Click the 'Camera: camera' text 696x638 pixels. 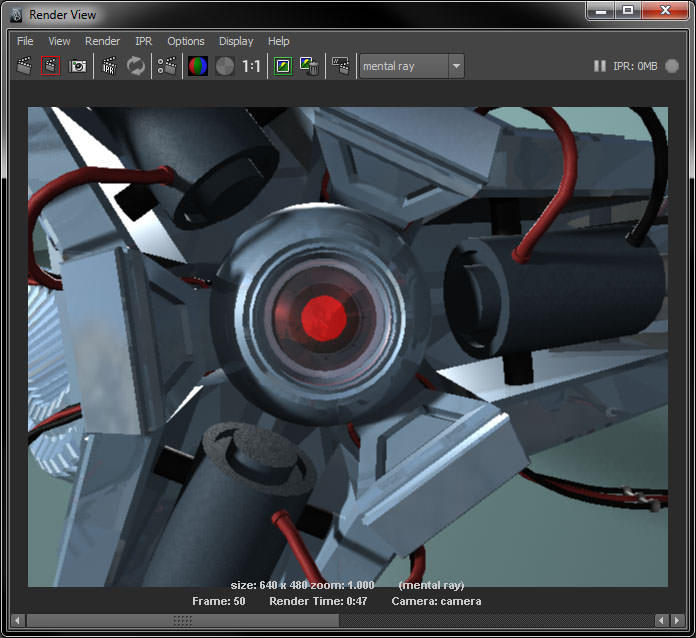point(436,601)
